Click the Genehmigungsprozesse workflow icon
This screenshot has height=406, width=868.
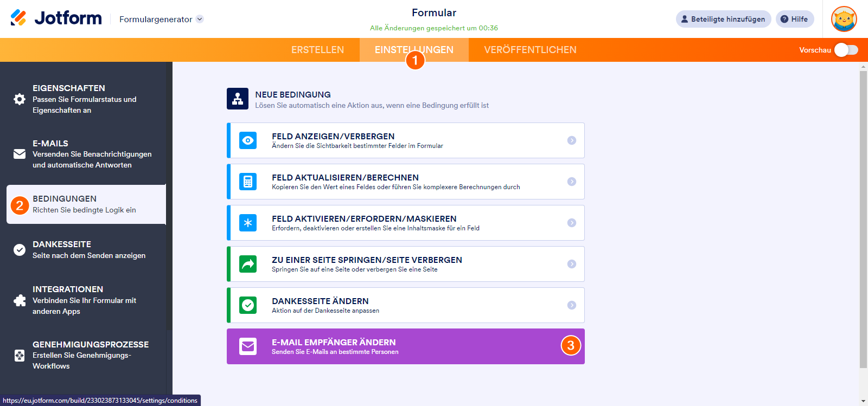click(20, 356)
